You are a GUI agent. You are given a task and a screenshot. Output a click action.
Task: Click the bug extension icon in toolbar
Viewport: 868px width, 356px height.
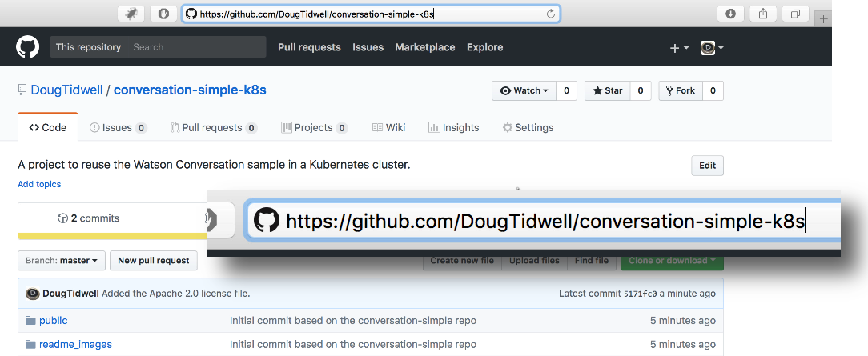point(131,14)
